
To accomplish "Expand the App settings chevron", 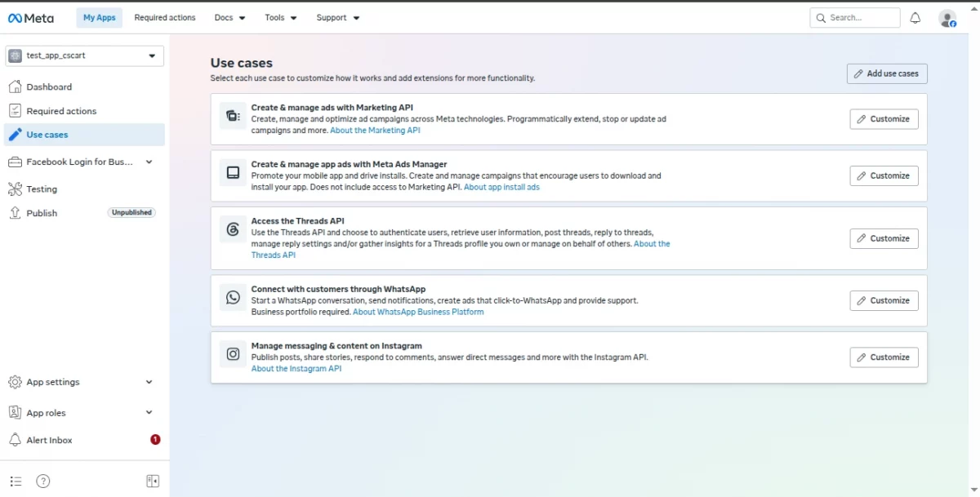I will [149, 382].
